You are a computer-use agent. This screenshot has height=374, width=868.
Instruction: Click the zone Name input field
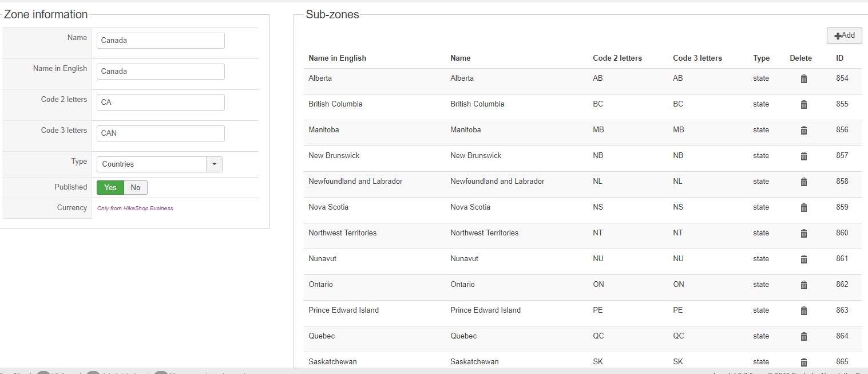160,41
